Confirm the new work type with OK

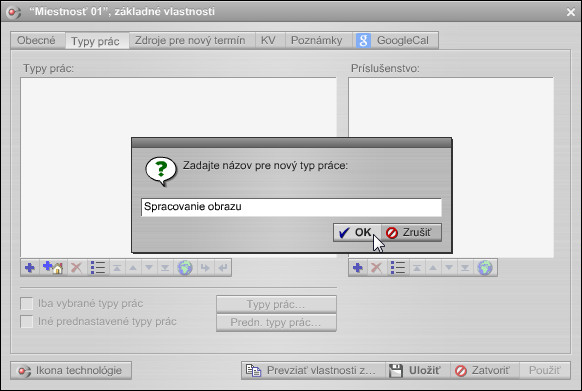coord(357,232)
